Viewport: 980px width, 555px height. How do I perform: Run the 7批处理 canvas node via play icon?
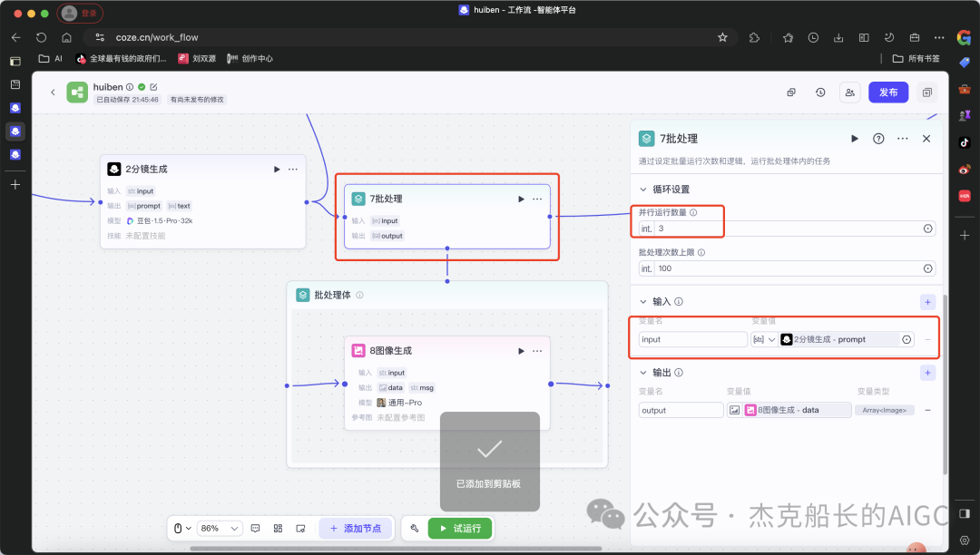tap(521, 200)
